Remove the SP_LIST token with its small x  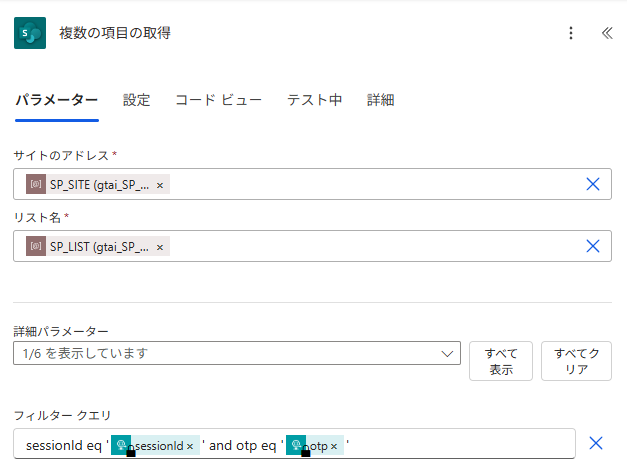pyautogui.click(x=160, y=247)
